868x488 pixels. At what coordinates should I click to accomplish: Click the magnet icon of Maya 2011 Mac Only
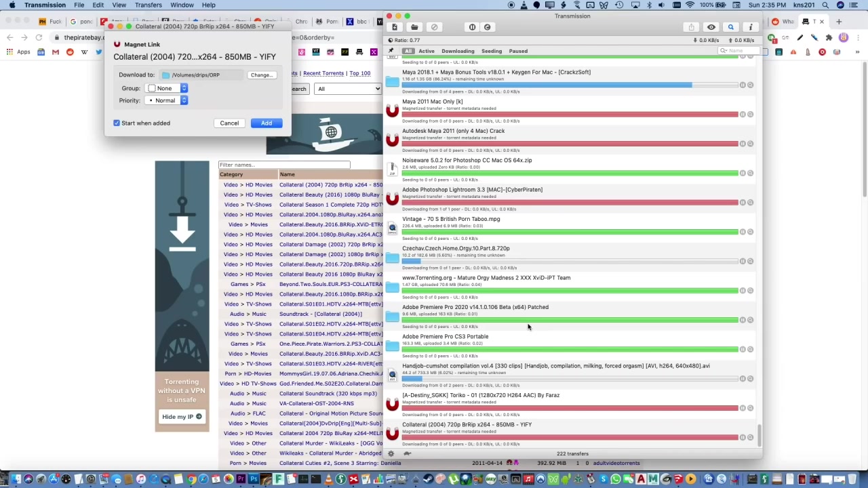tap(392, 110)
